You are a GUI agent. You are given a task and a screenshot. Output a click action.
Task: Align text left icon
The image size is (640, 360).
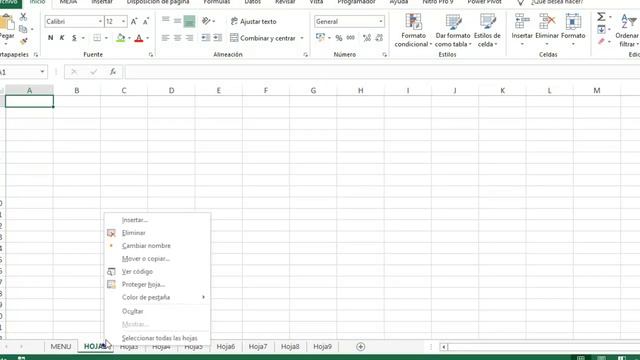(x=165, y=38)
